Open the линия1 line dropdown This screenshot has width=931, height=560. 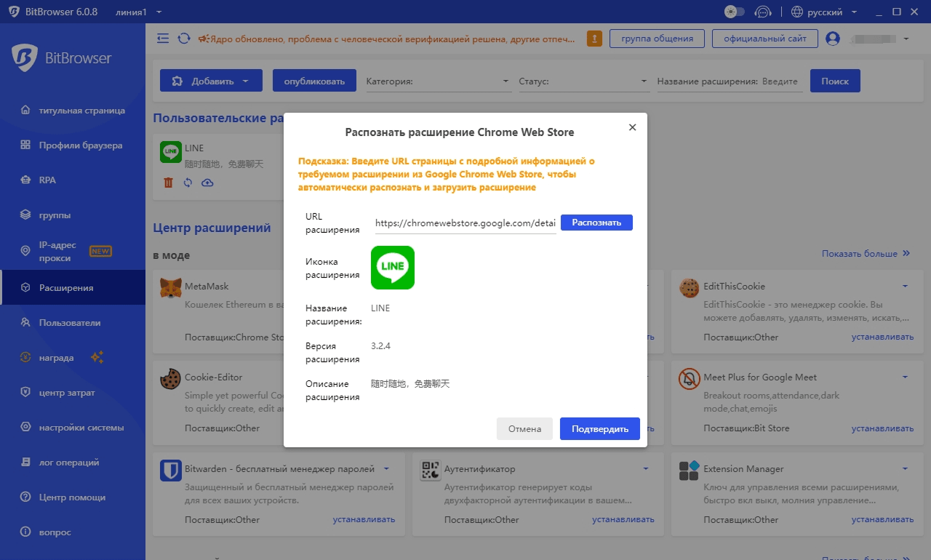tap(138, 12)
